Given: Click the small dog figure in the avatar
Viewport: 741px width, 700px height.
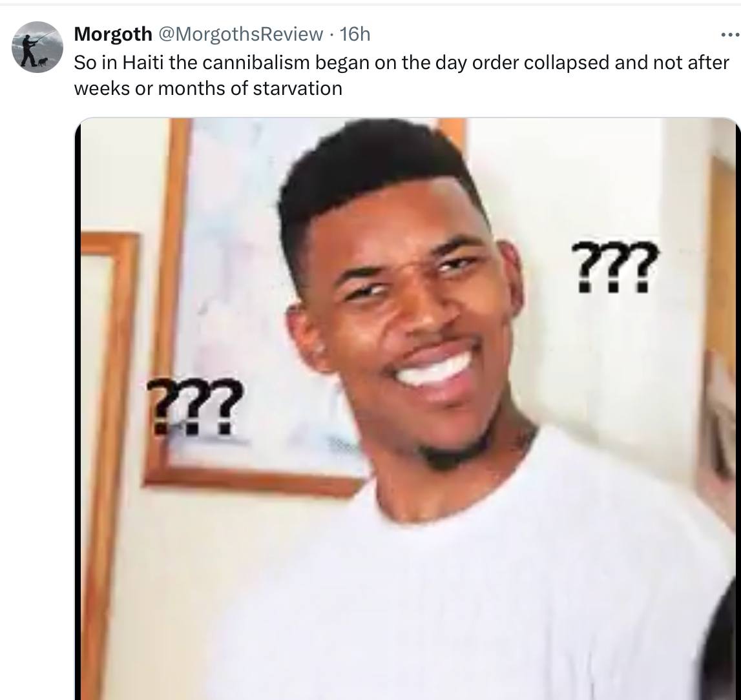Looking at the screenshot, I should [x=43, y=61].
